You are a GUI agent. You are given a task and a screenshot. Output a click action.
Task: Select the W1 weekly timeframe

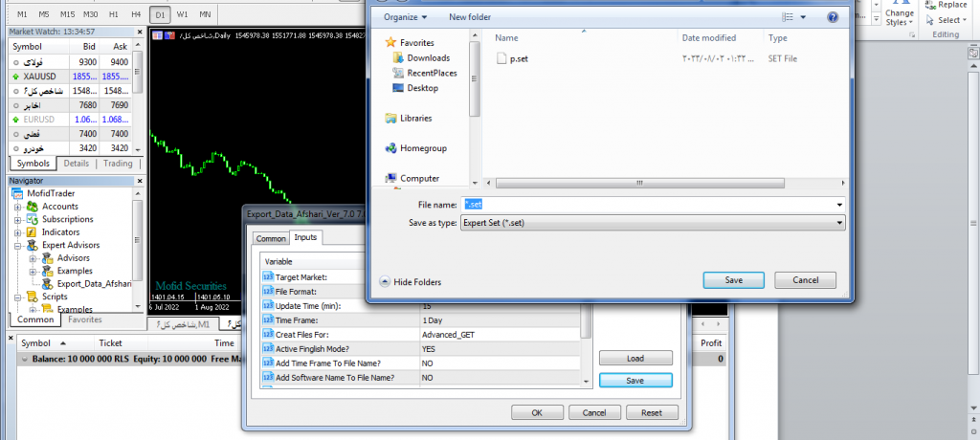pyautogui.click(x=182, y=13)
